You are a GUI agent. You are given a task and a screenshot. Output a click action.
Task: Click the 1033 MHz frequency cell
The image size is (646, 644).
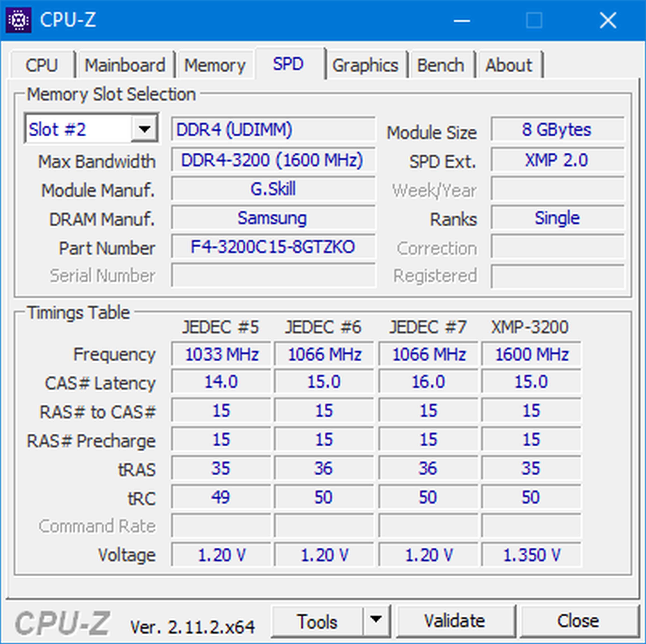tap(221, 354)
